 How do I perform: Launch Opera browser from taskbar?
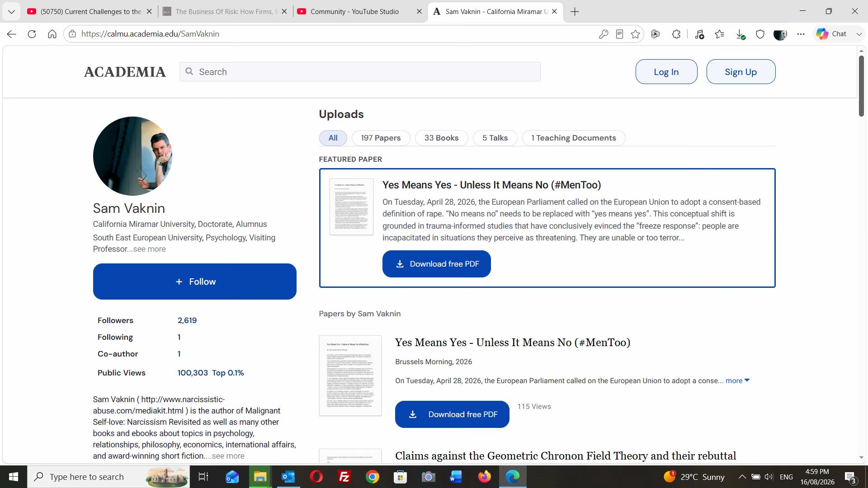pos(316,477)
